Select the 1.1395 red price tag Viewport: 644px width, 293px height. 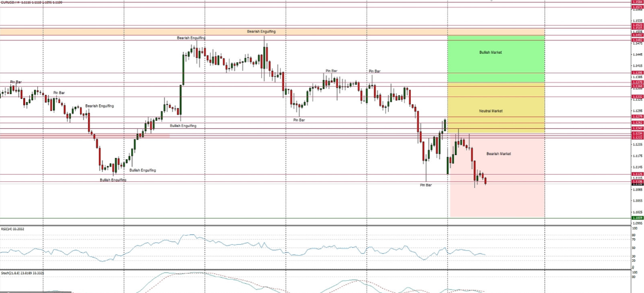(637, 73)
